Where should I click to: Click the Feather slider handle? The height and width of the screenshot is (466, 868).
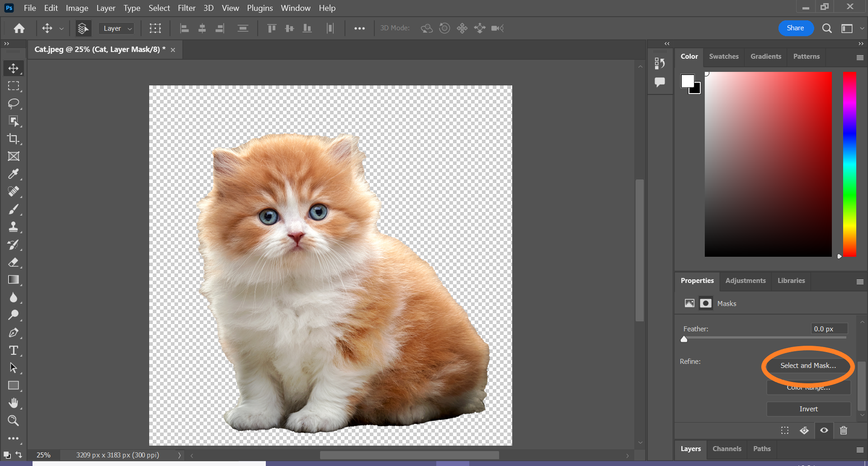[x=684, y=339]
